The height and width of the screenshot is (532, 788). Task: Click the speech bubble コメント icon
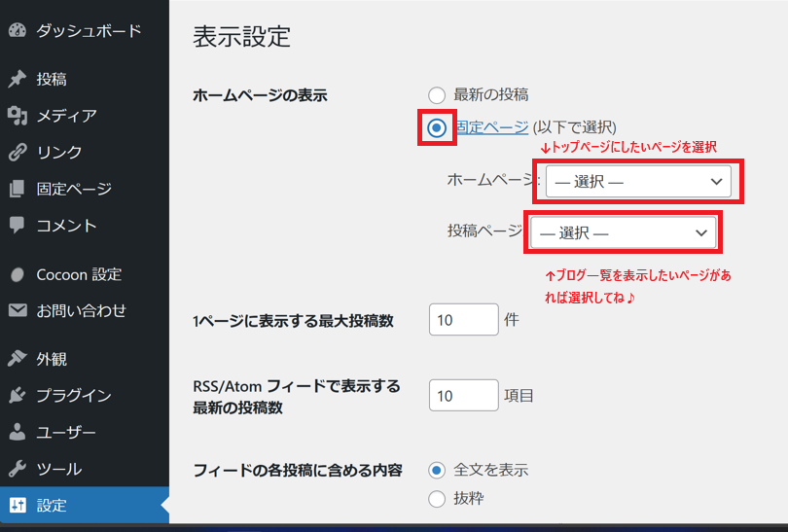(17, 225)
